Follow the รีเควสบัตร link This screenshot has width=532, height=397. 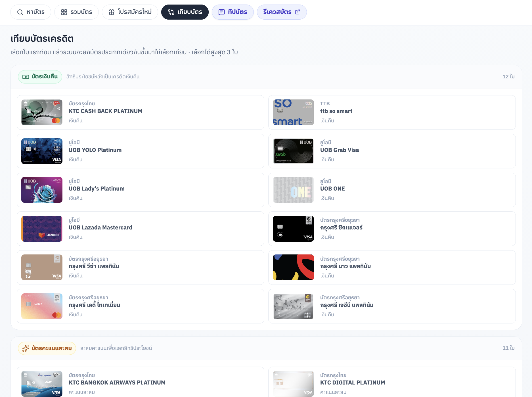[x=282, y=12]
